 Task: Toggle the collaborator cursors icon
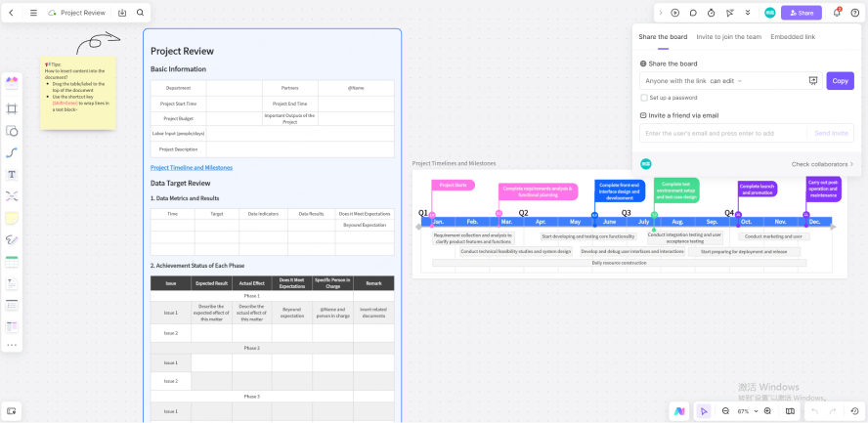click(x=729, y=13)
